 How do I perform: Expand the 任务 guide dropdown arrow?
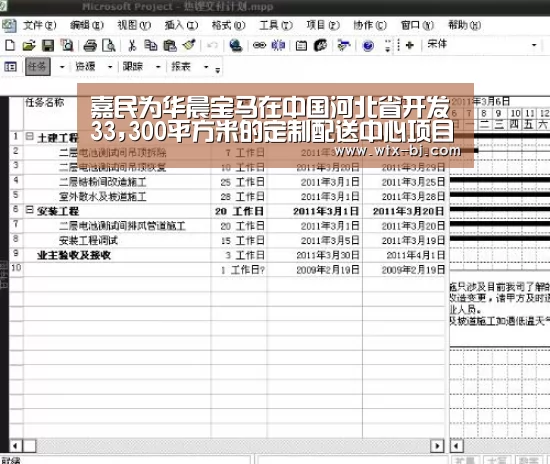pos(62,66)
